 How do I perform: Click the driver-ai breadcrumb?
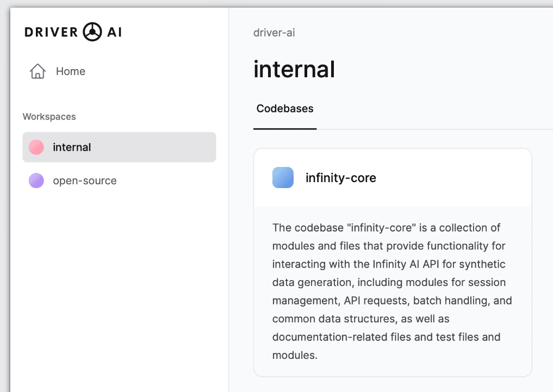coord(274,33)
